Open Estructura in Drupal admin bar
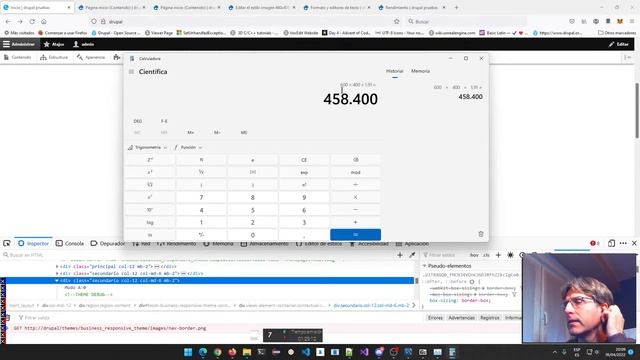The width and height of the screenshot is (640, 360). 54,58
